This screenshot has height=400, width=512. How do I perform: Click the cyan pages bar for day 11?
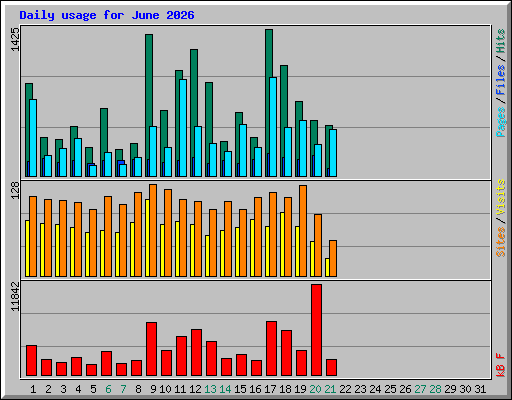[x=183, y=128]
